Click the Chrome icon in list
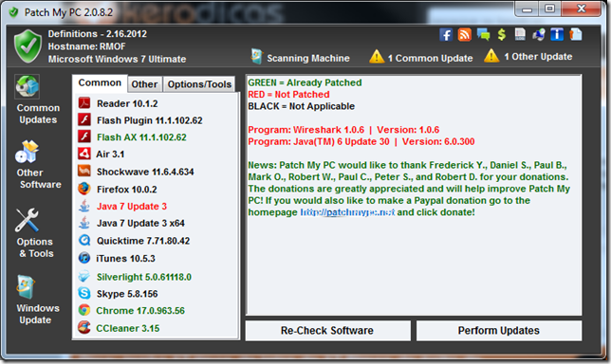Screen dimensions: 611x364 point(84,310)
